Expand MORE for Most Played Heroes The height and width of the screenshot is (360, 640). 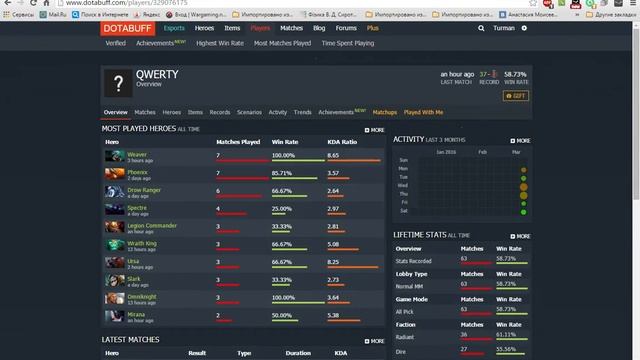pos(374,130)
